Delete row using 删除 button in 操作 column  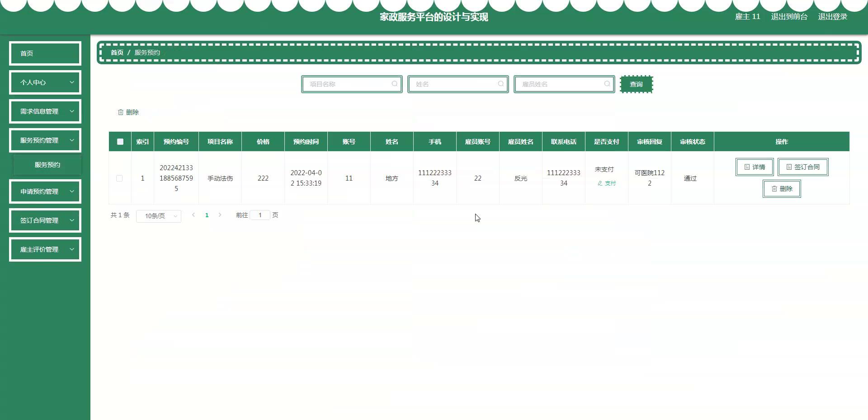(782, 189)
